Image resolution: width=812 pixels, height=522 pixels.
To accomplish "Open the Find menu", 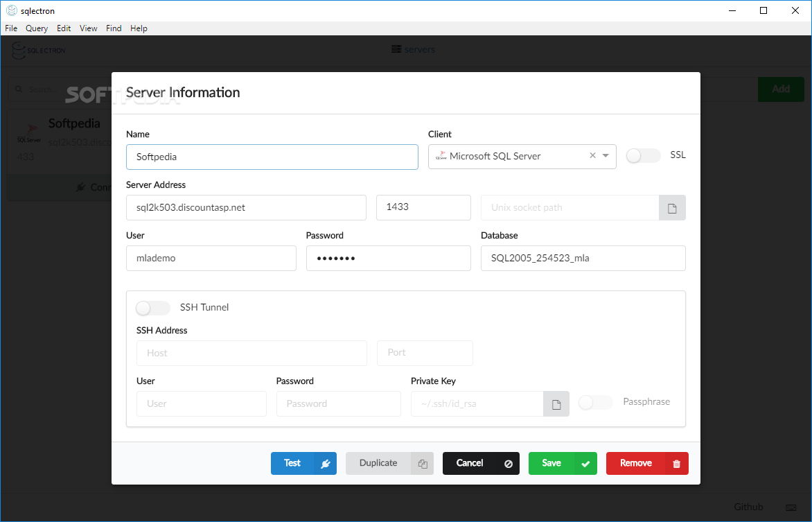I will (114, 28).
